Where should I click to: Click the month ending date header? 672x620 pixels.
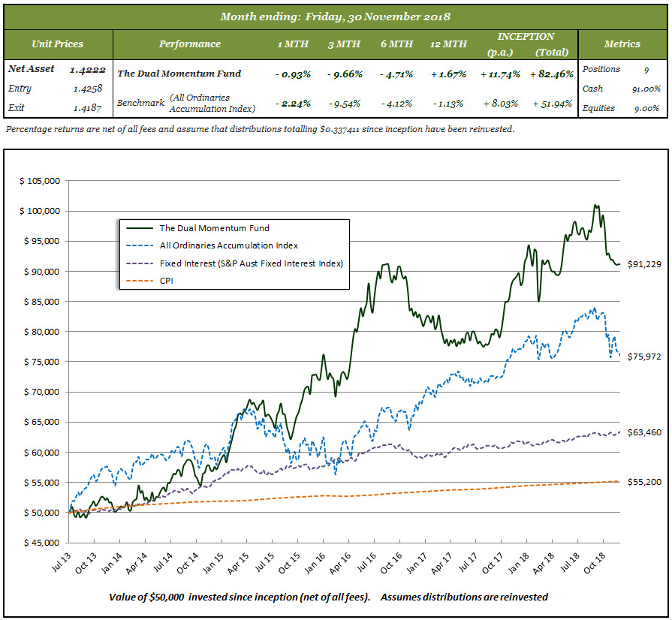336,16
